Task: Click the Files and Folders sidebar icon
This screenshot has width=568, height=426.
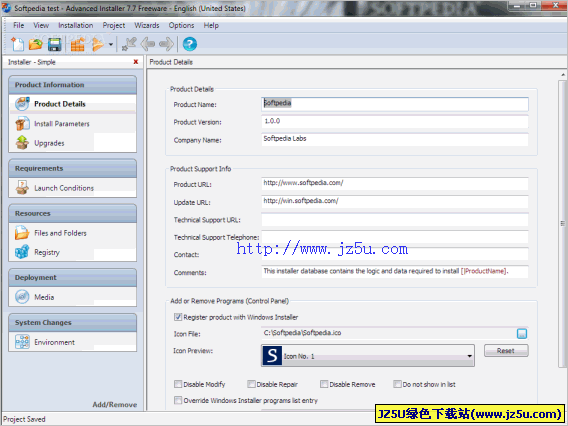Action: click(x=22, y=233)
